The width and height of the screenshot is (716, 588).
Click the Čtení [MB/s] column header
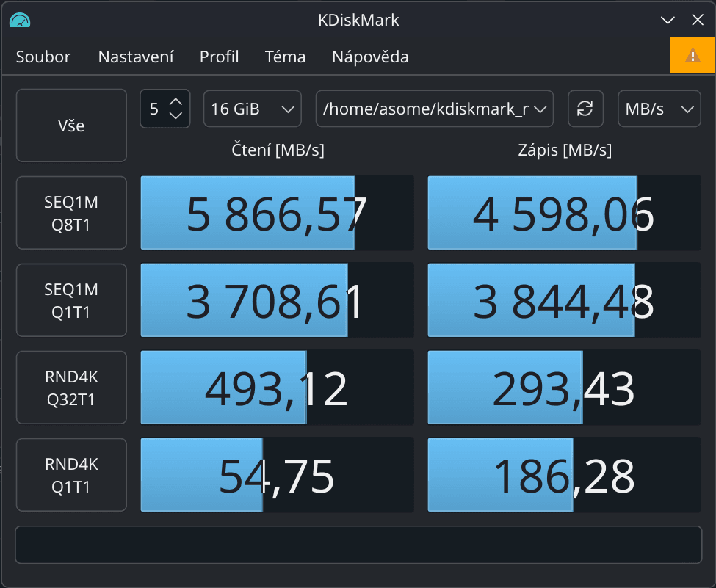pyautogui.click(x=278, y=150)
